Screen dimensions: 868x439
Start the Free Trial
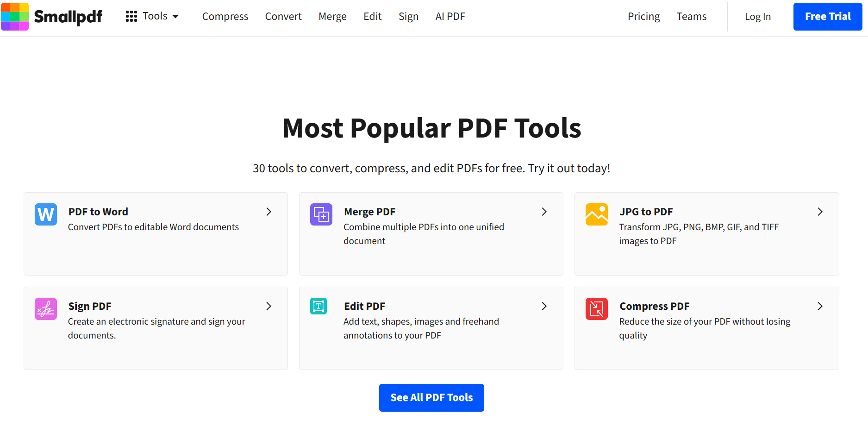[828, 17]
